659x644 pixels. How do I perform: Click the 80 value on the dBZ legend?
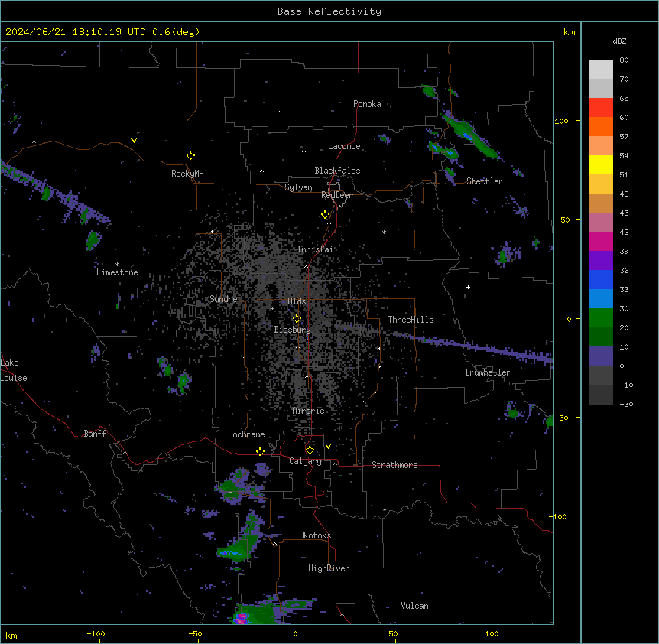click(624, 60)
